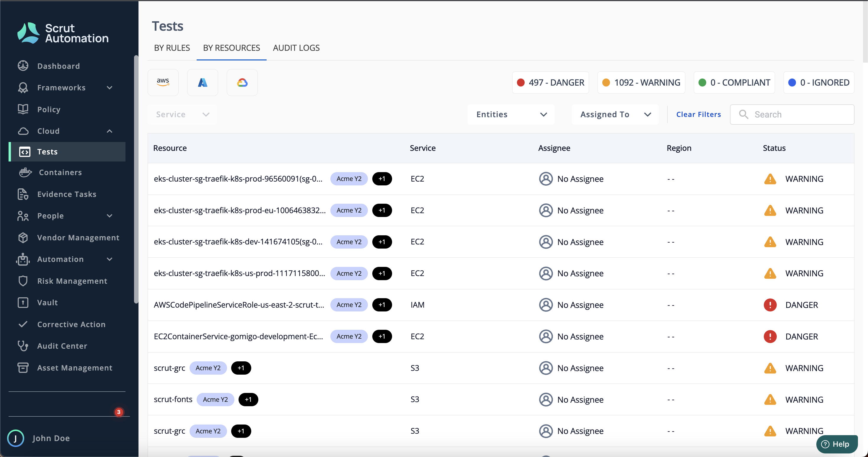Click the Region column header

(679, 148)
